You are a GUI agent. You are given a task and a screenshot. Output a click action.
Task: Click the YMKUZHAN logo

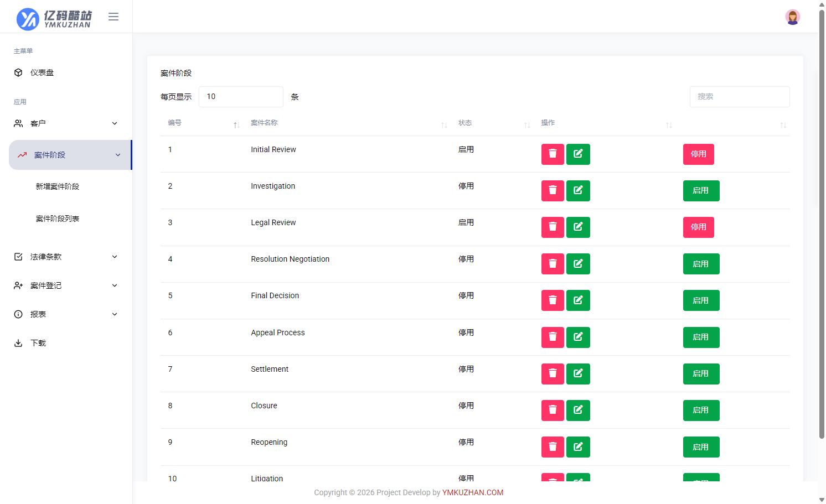pyautogui.click(x=54, y=18)
